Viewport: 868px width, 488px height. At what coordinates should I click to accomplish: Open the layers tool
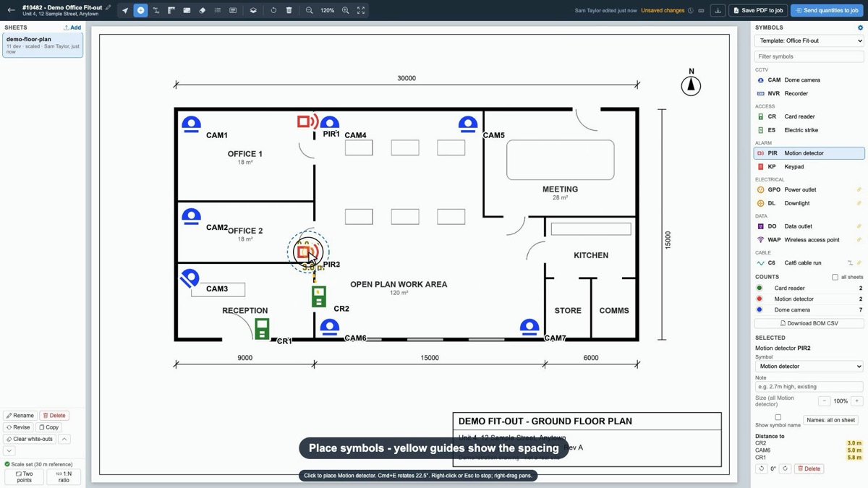pyautogui.click(x=253, y=10)
